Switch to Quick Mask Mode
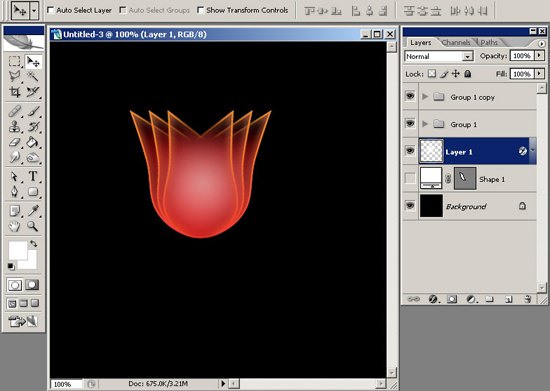The width and height of the screenshot is (550, 391). (32, 285)
